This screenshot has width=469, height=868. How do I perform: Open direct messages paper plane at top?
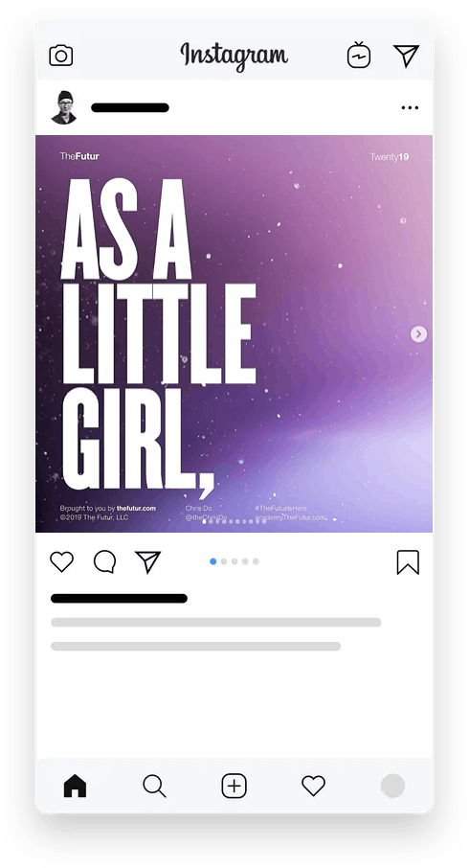point(406,56)
